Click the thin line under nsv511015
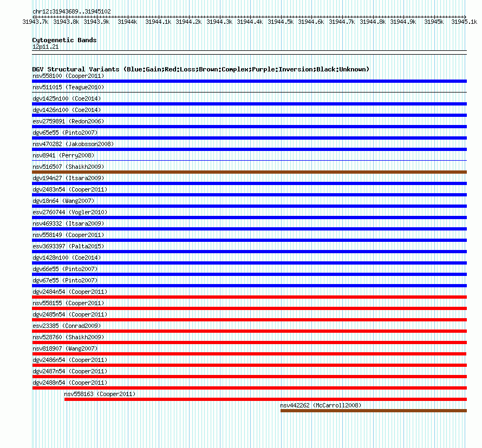Screen dimensions: 482x448 pyautogui.click(x=249, y=92)
